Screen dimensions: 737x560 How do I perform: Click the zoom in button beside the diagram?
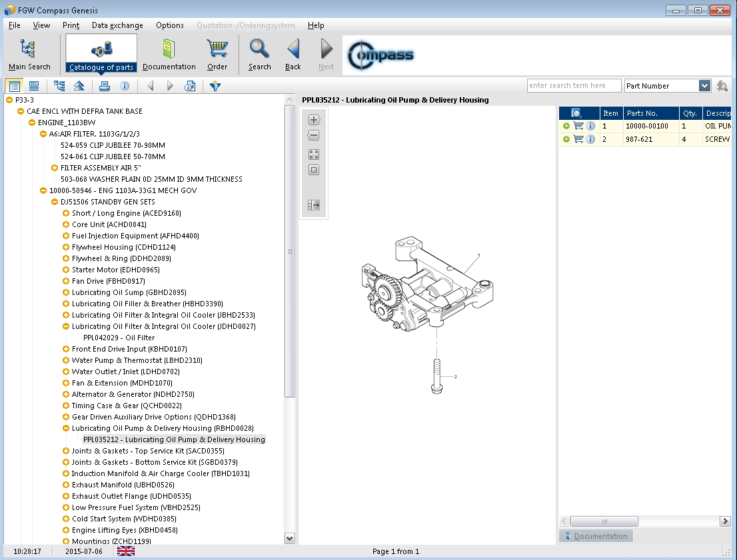(x=314, y=121)
